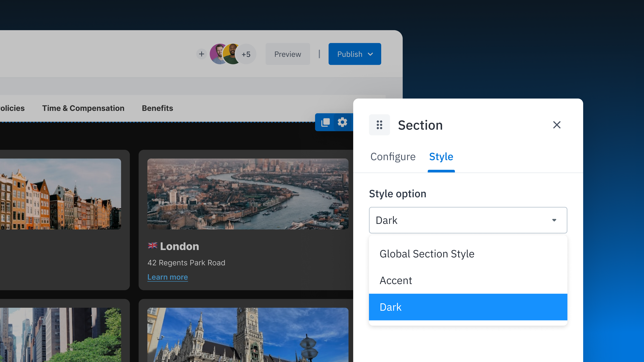The height and width of the screenshot is (362, 644).
Task: Open the Publish dropdown chevron
Action: [371, 54]
